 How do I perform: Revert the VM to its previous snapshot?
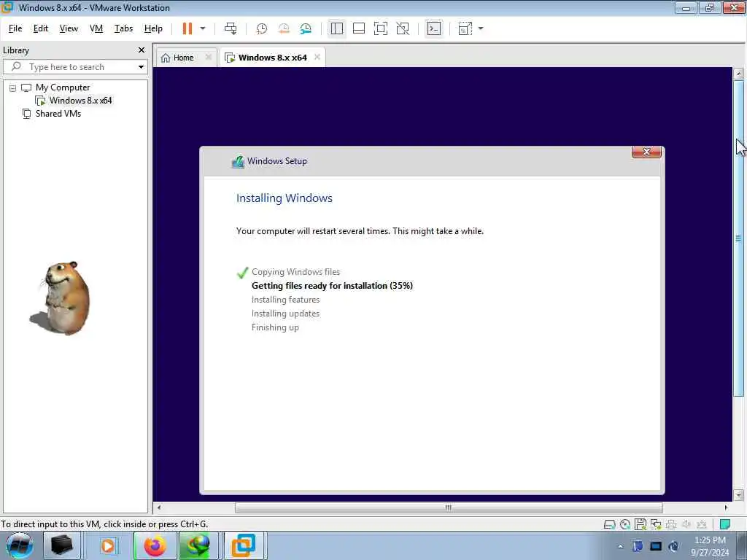pyautogui.click(x=284, y=28)
